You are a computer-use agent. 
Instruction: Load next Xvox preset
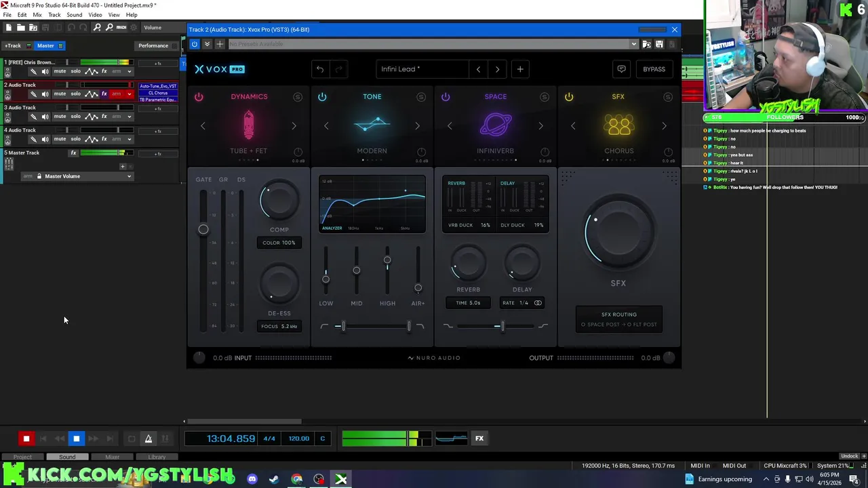pyautogui.click(x=497, y=68)
